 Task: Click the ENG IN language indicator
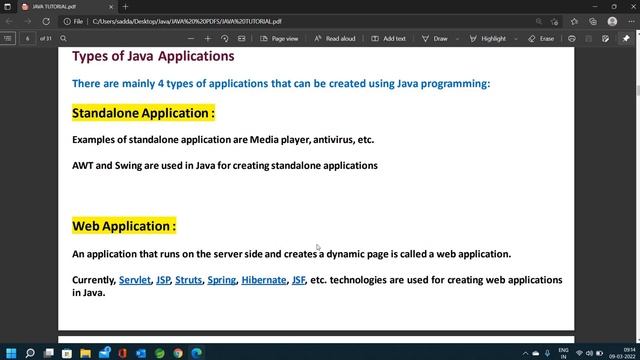coord(563,353)
